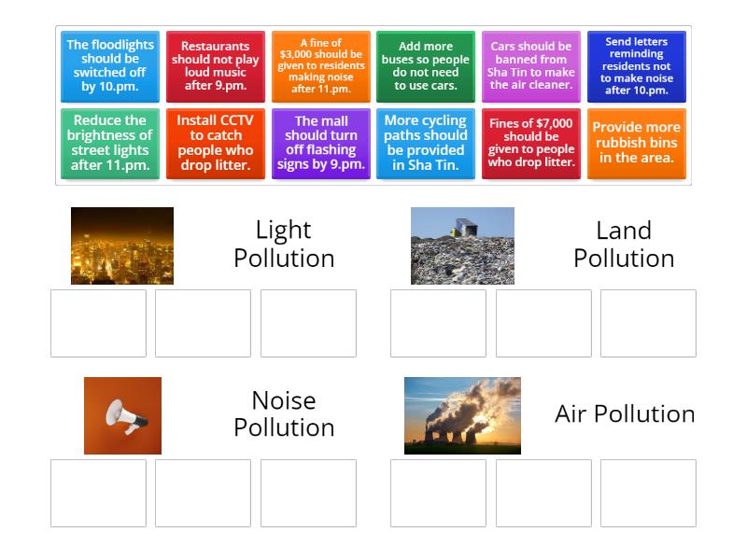Click the Light Pollution heading text

284,245
